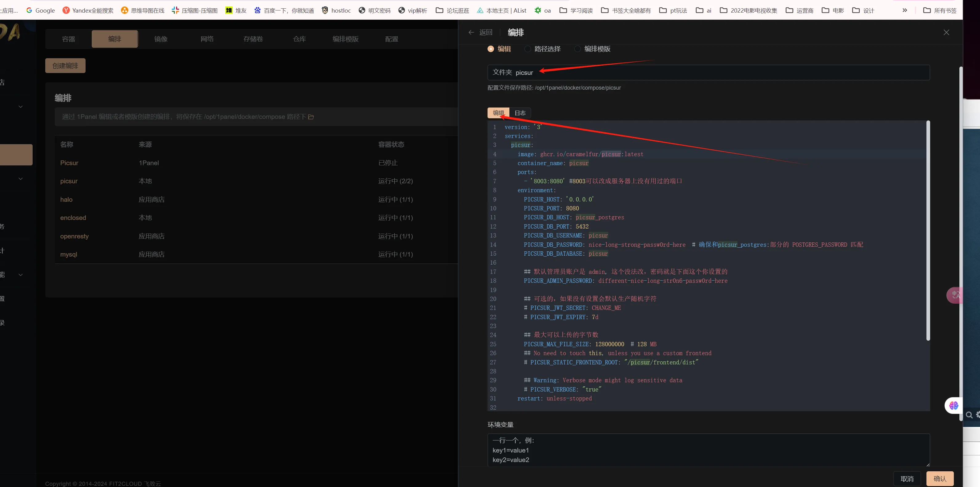Screen dimensions: 980x487
Task: Click the brain assistant floating icon
Action: tap(954, 405)
